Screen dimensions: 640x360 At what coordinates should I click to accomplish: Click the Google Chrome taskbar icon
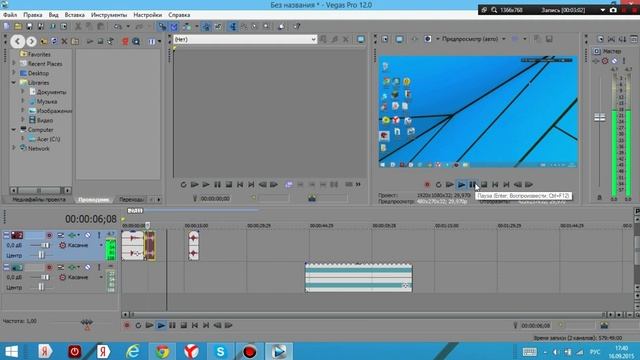tap(162, 351)
